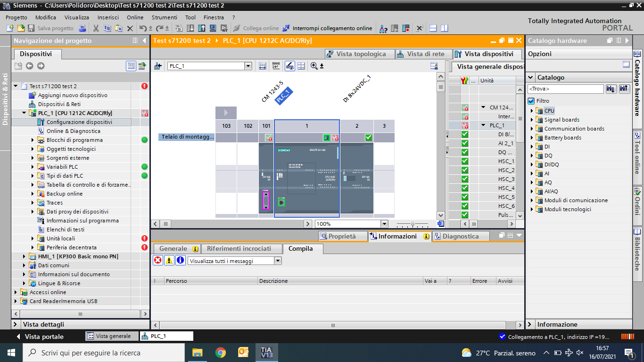Click the Go to network view icon
This screenshot has height=362, width=644.
(158, 66)
